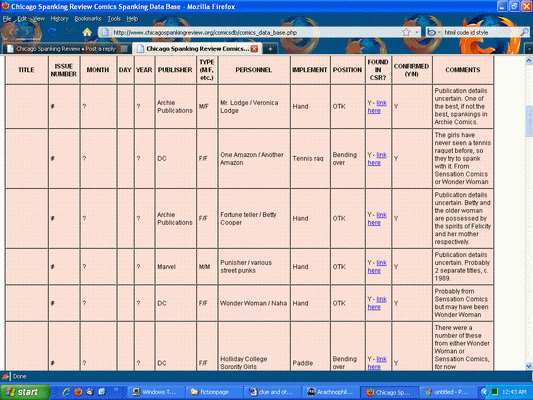Go forward with the Forward arrow

(x=28, y=32)
